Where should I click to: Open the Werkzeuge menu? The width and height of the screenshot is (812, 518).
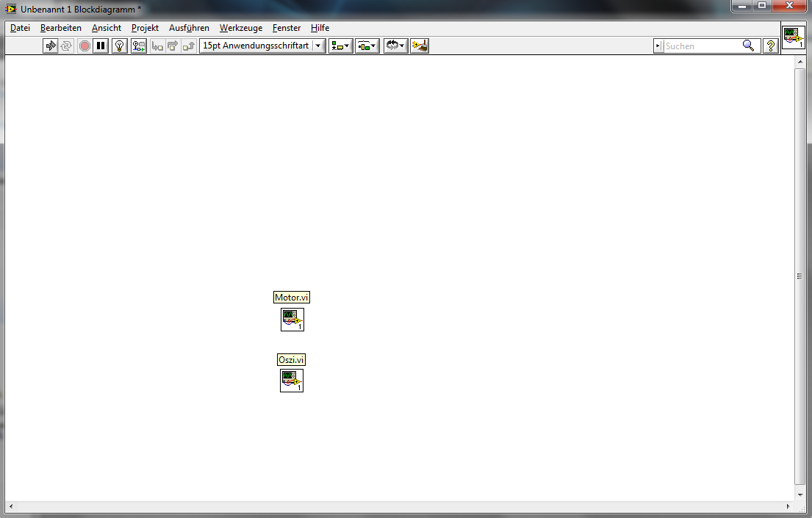coord(241,28)
